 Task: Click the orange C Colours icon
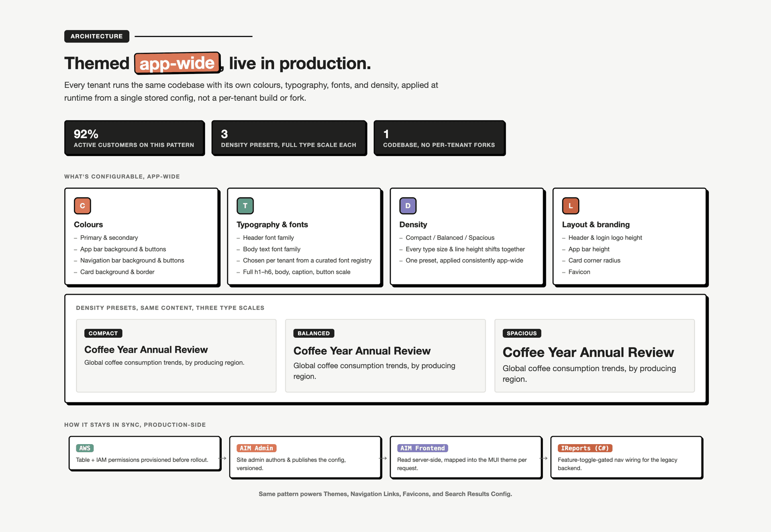click(x=82, y=206)
